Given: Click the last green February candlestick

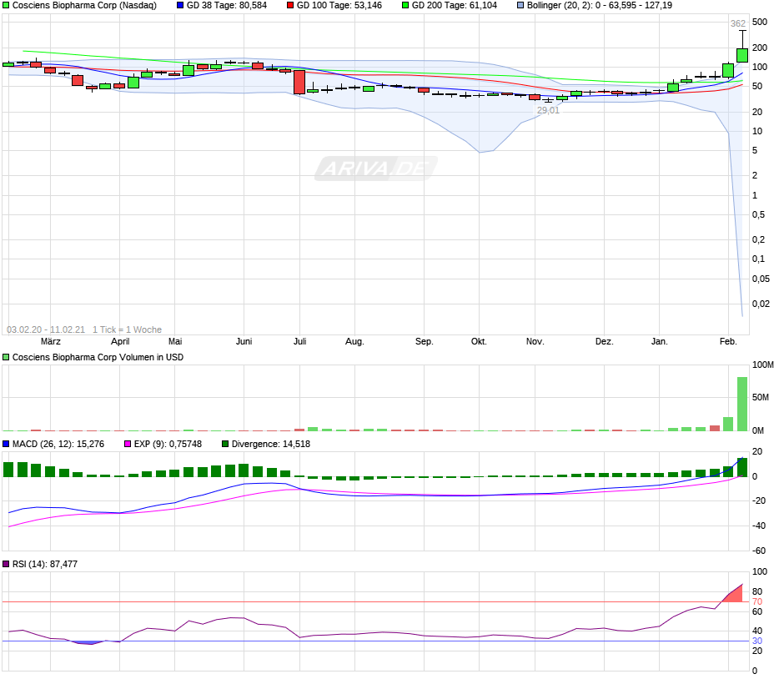Looking at the screenshot, I should coord(742,55).
